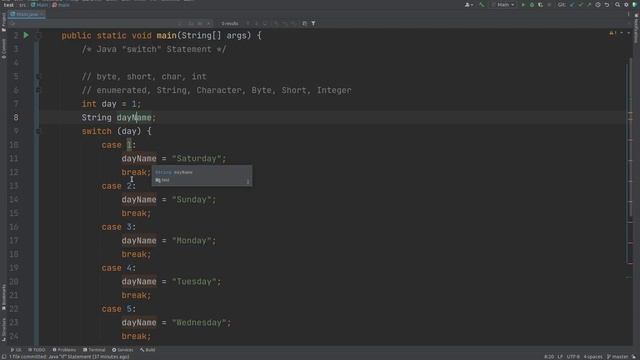Open the Git tool window tab

16,350
